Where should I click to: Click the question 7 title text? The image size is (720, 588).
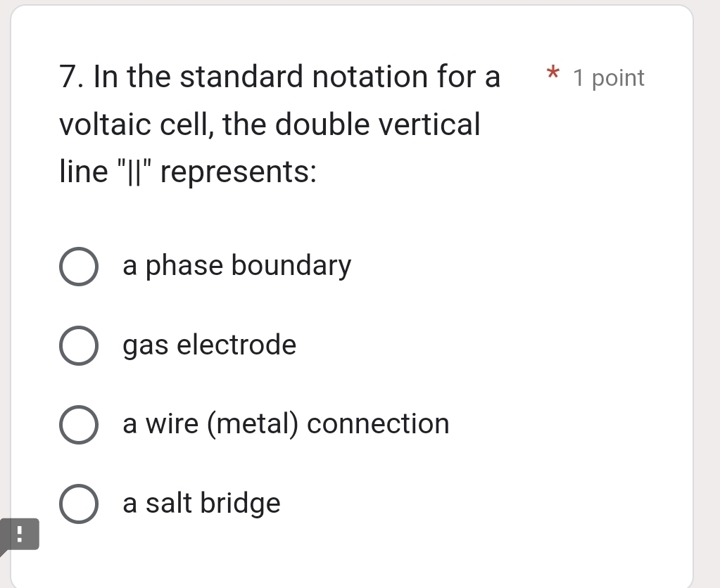point(279,77)
